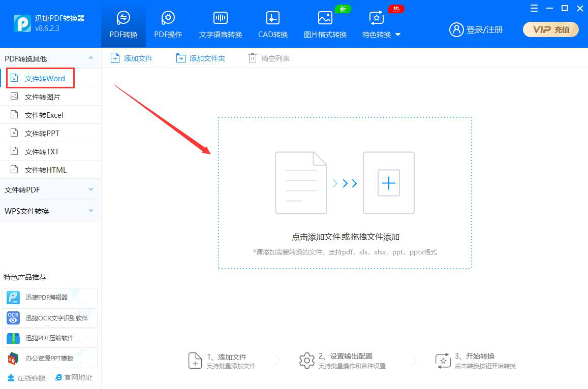Click the 登录/注册 login link
Screen dimensions: 588x389
click(484, 29)
